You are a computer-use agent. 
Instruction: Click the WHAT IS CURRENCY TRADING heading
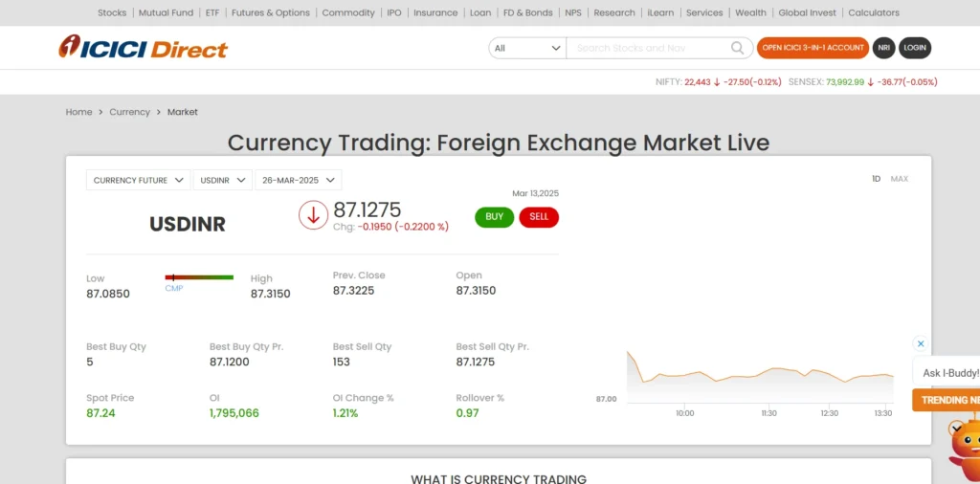499,479
